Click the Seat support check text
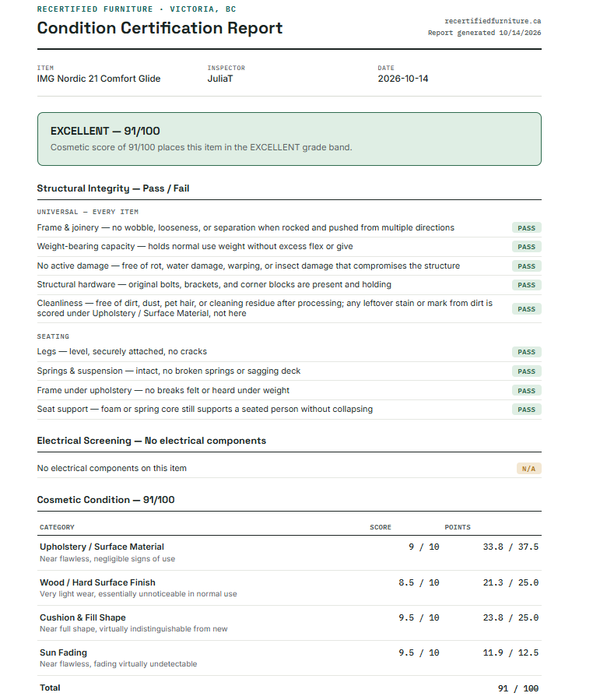The image size is (593, 700). pos(205,409)
